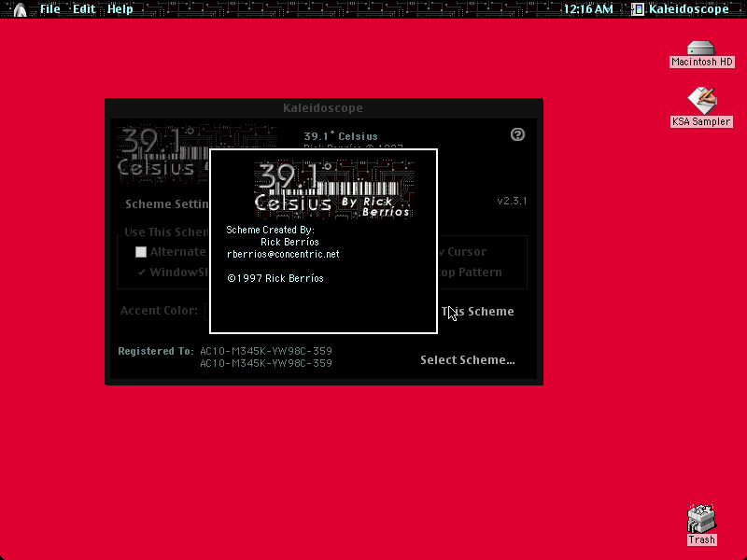This screenshot has width=747, height=560.
Task: Click the Accent Color: label
Action: (x=159, y=311)
